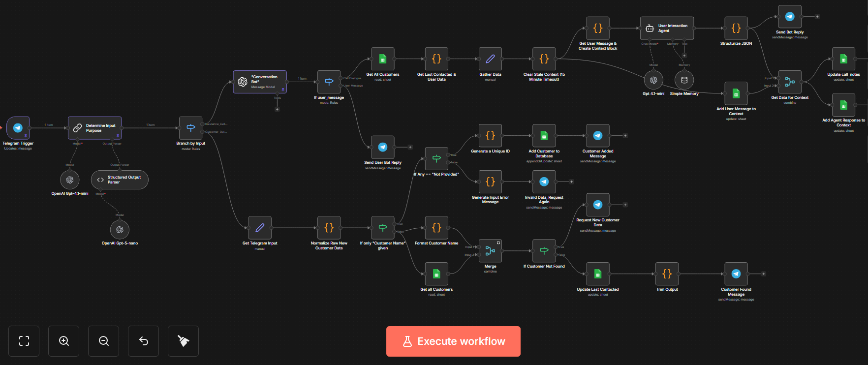
Task: Fit workflow to view
Action: tap(24, 341)
